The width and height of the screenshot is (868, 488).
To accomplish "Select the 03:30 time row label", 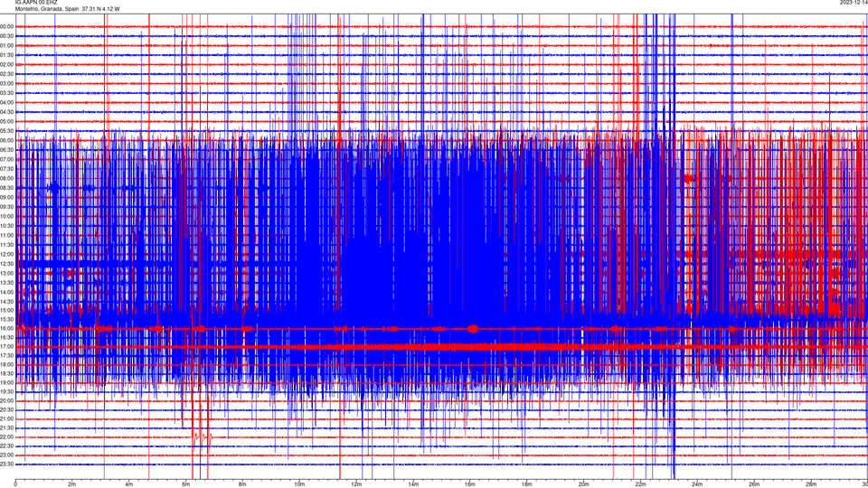I will [6, 93].
